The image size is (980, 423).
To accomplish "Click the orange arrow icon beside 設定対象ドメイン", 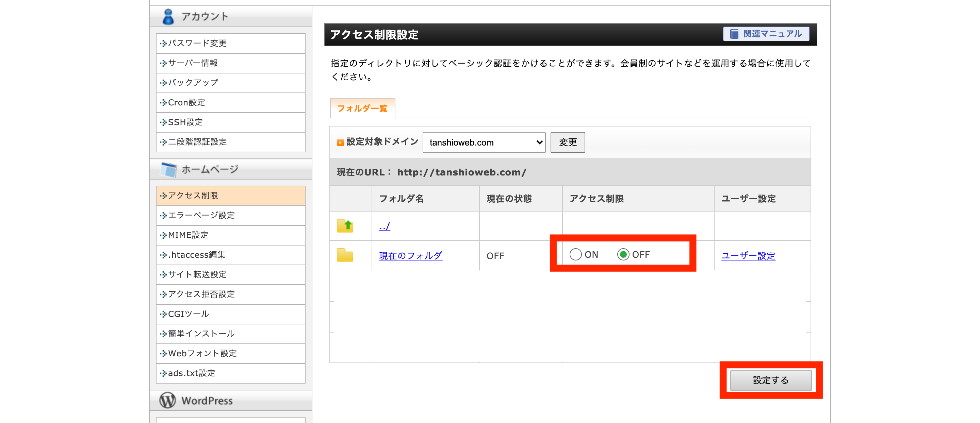I will click(340, 142).
